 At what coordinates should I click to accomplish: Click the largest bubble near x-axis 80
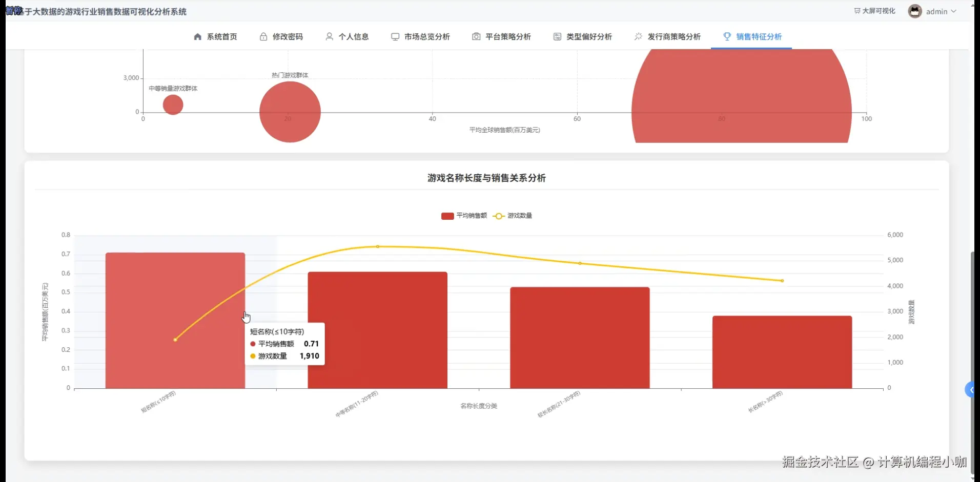(741, 96)
